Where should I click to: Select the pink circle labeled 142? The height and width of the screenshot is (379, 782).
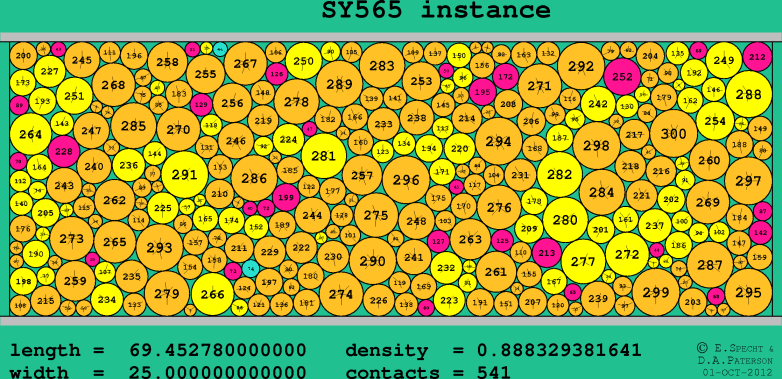[x=761, y=233]
